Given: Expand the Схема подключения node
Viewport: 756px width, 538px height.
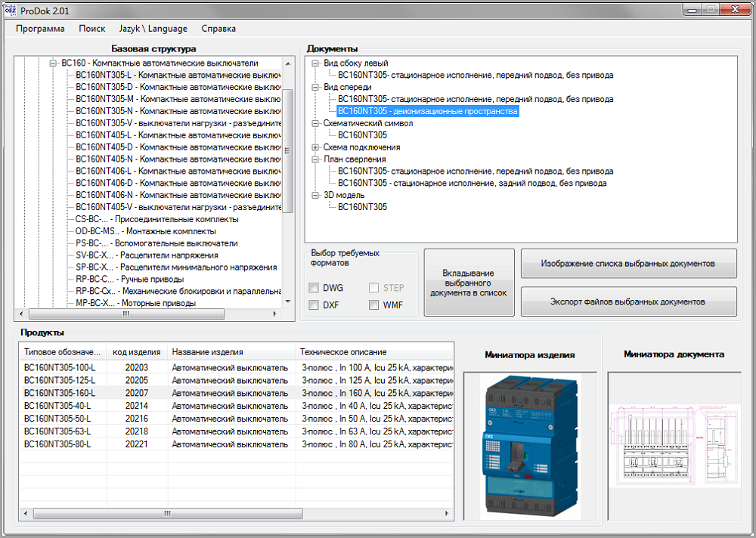Looking at the screenshot, I should 315,147.
